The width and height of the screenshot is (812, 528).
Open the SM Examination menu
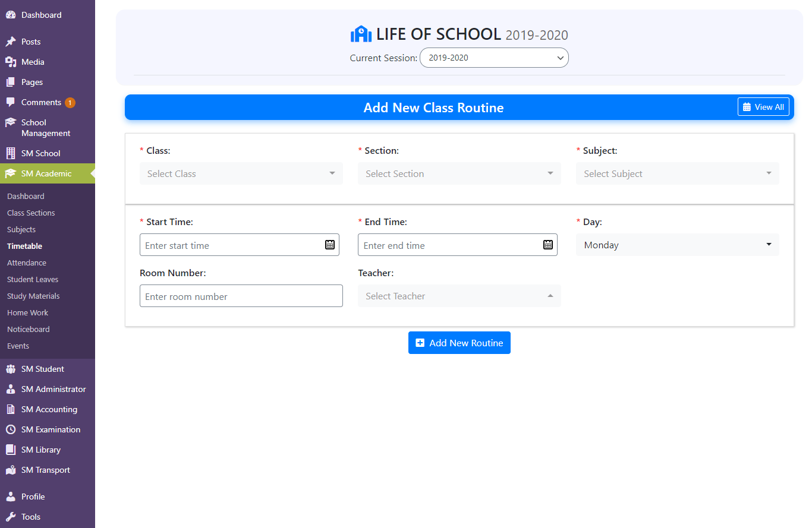[x=48, y=429]
